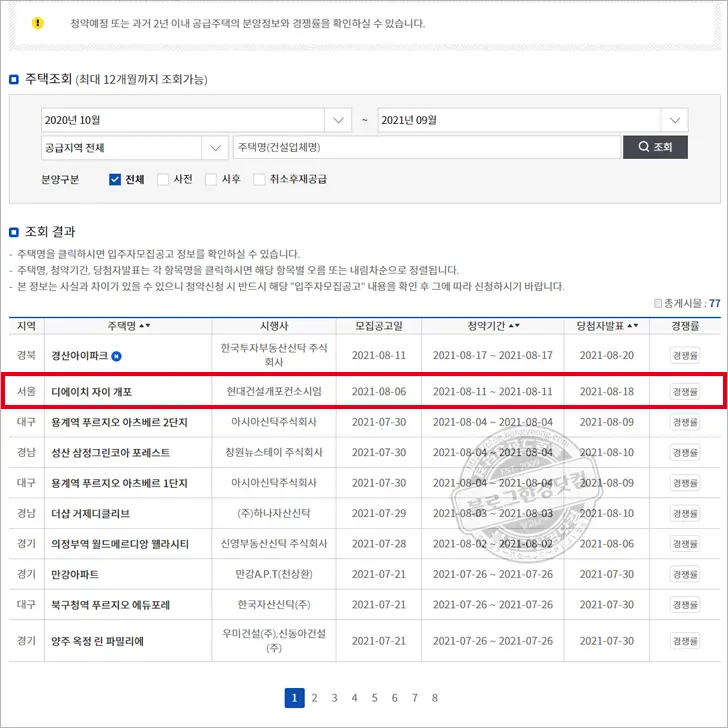Viewport: 728px width, 728px height.
Task: Open the 2021년 09월 end month dropdown
Action: 533,120
